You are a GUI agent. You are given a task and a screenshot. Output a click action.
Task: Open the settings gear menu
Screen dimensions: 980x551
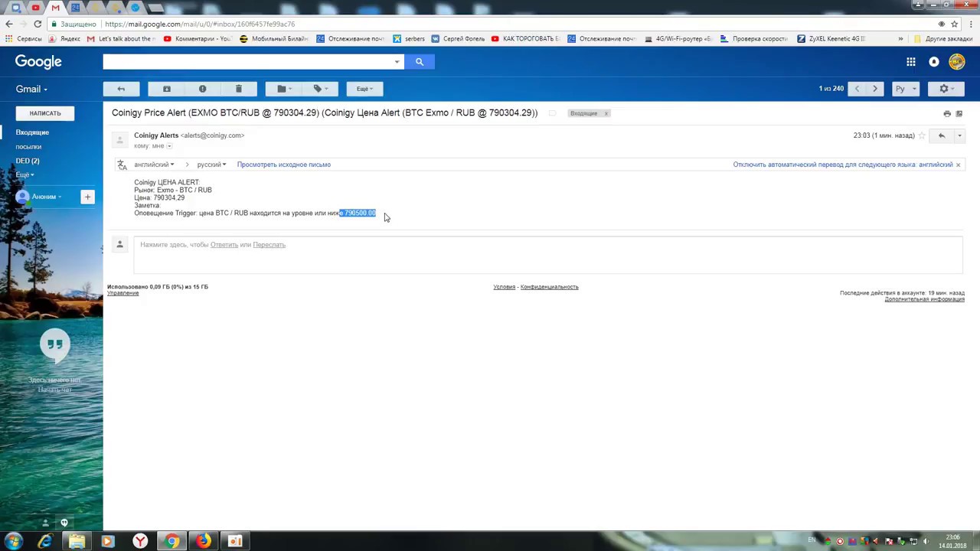click(947, 89)
